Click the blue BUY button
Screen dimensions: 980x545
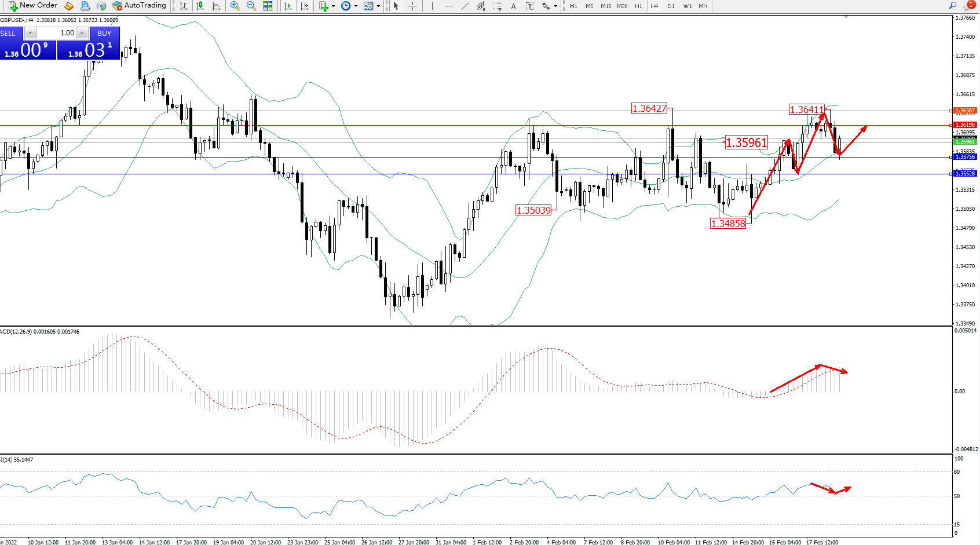click(104, 33)
